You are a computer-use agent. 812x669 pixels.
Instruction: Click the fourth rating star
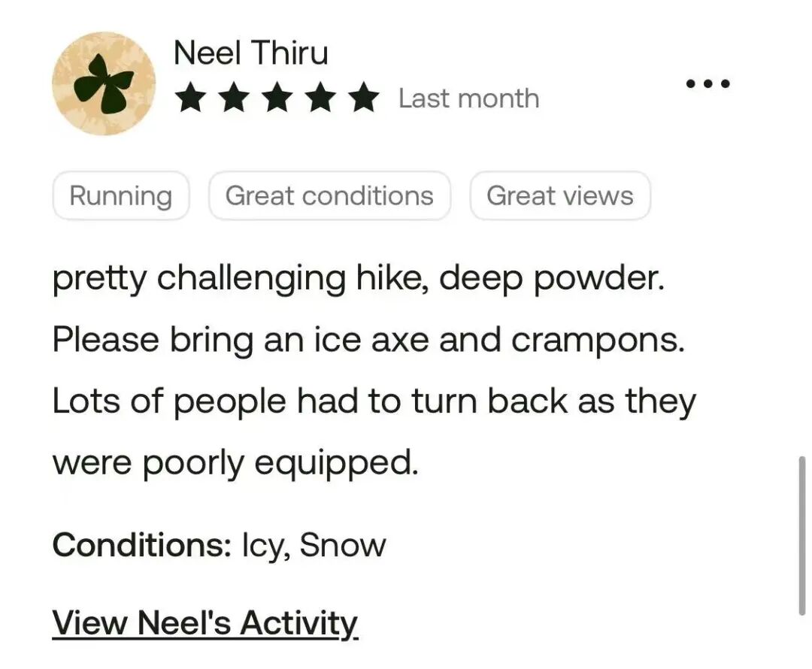(321, 98)
